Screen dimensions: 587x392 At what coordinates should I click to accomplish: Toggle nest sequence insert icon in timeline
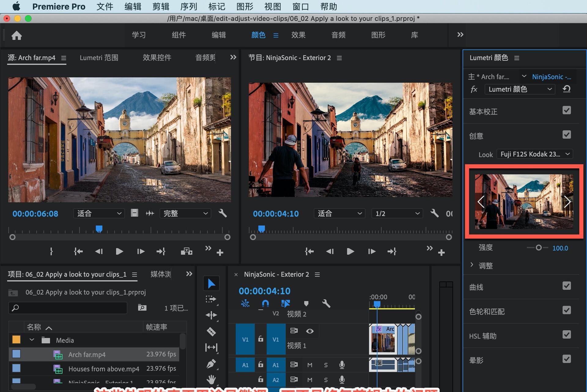point(245,303)
